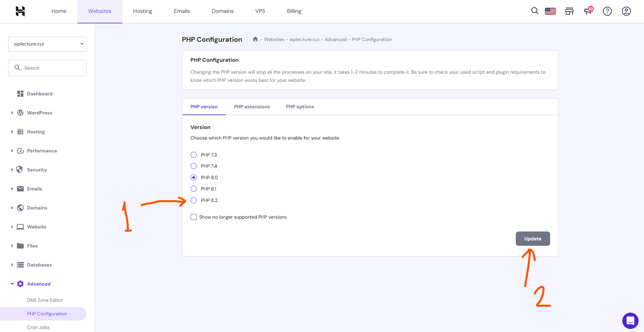Click the Dashboard grid icon
The image size is (644, 332).
(x=20, y=94)
